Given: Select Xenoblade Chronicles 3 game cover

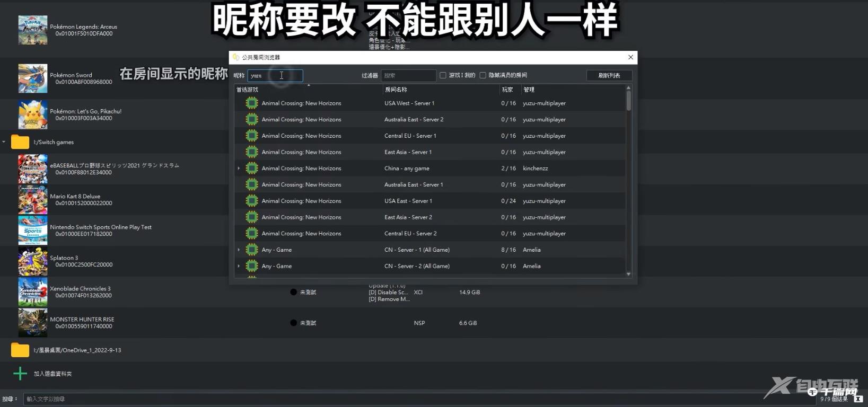Looking at the screenshot, I should click(33, 292).
